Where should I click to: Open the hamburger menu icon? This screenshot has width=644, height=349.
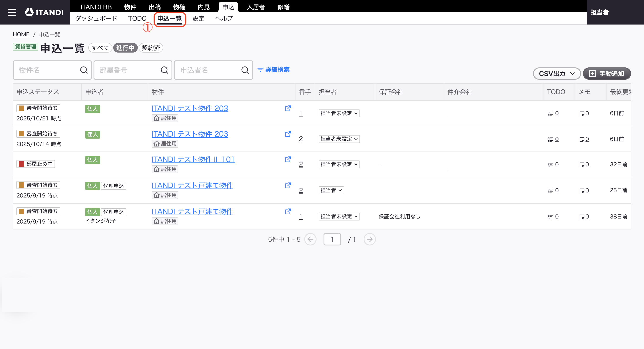click(12, 12)
